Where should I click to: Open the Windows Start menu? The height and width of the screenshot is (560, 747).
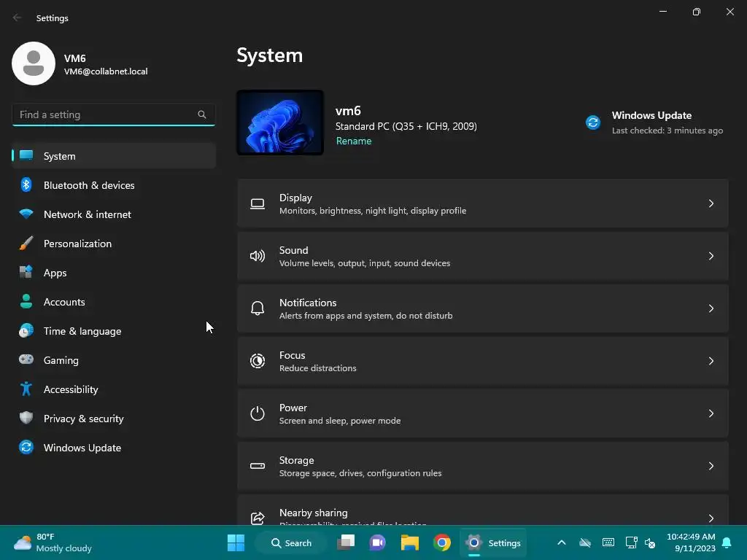[236, 542]
